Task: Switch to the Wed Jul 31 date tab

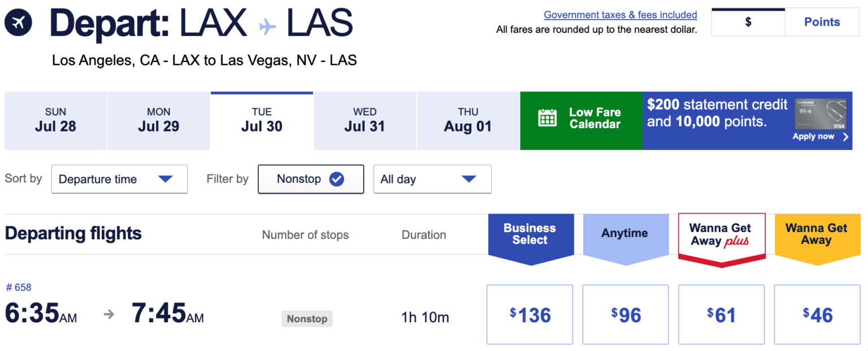Action: click(364, 120)
